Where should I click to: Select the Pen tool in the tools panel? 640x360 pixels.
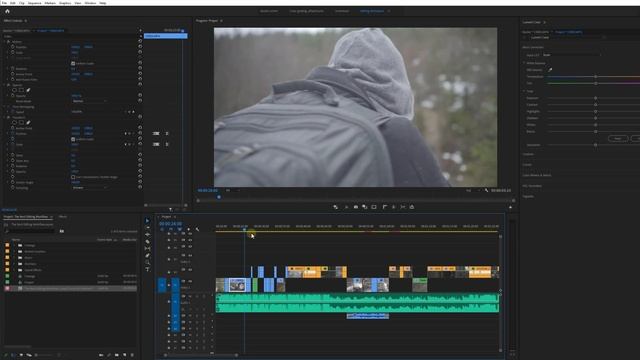tap(147, 256)
